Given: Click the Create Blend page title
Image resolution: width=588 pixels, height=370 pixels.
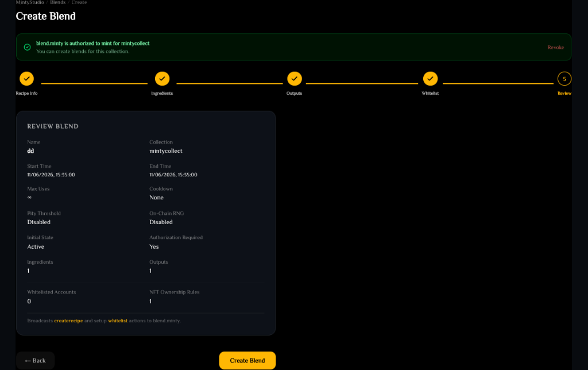Looking at the screenshot, I should tap(46, 16).
